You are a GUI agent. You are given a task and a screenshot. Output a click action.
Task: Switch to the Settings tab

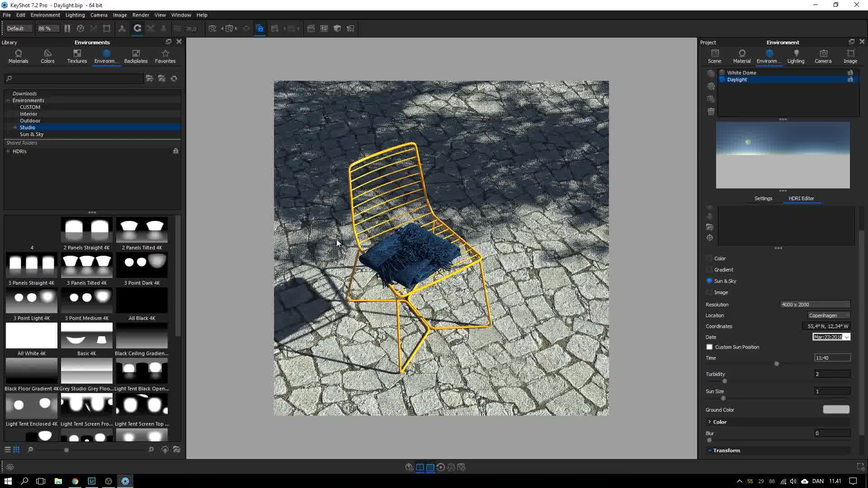click(x=763, y=198)
